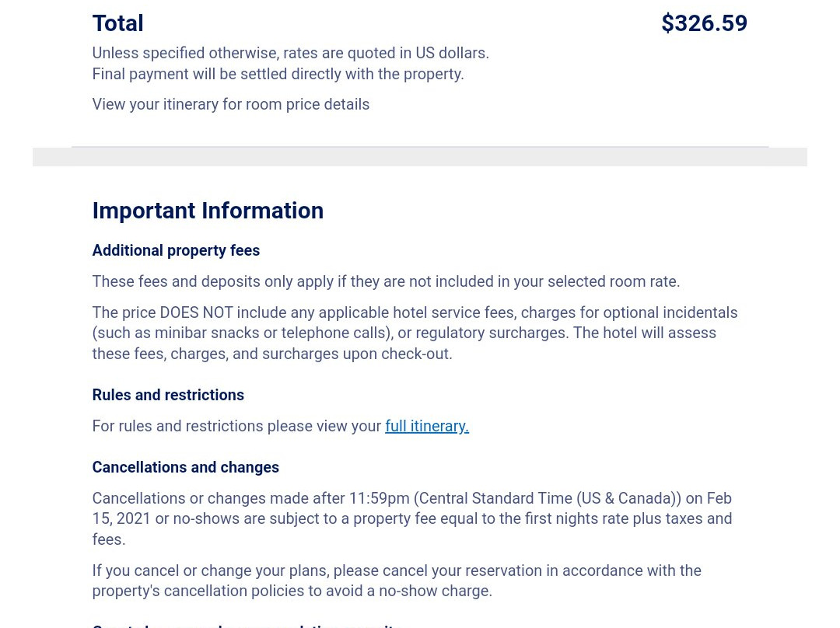840x628 pixels.
Task: Click the Additional property fees heading
Action: (176, 250)
